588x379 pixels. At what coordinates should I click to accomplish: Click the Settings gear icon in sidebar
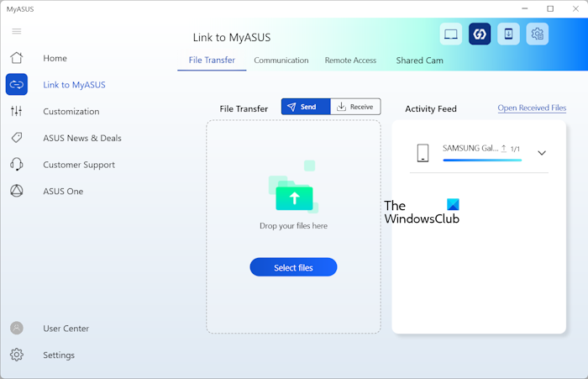click(17, 355)
